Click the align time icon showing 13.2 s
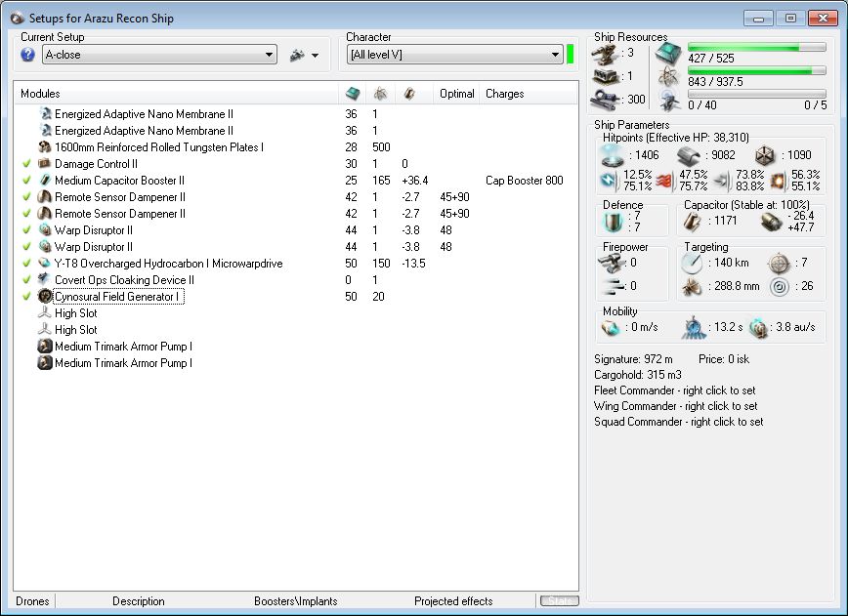 [x=694, y=328]
